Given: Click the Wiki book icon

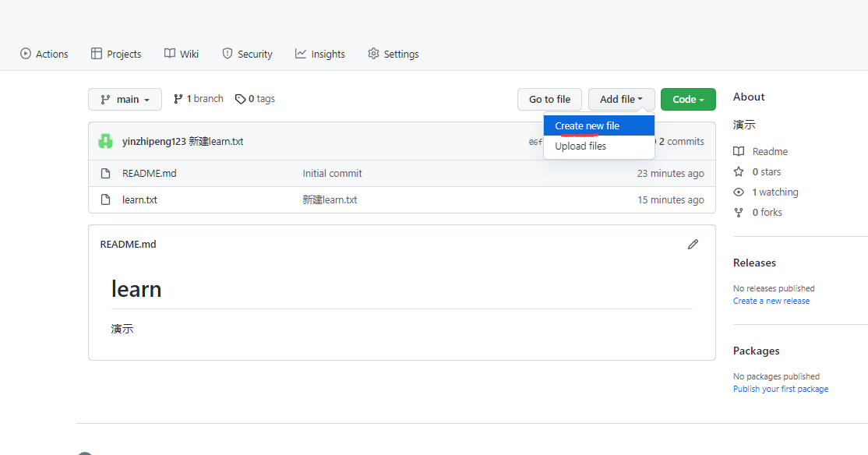Looking at the screenshot, I should click(x=169, y=53).
